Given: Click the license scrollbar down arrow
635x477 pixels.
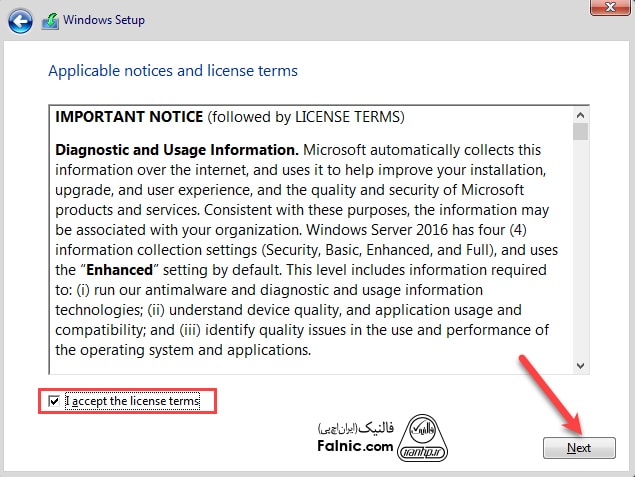Looking at the screenshot, I should tap(580, 366).
